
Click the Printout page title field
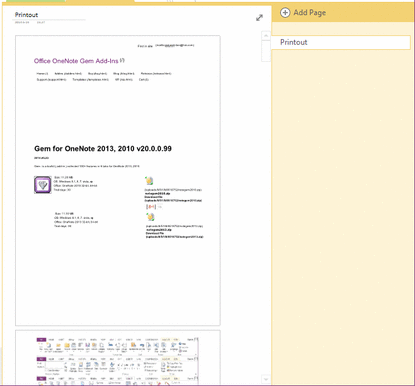point(26,15)
